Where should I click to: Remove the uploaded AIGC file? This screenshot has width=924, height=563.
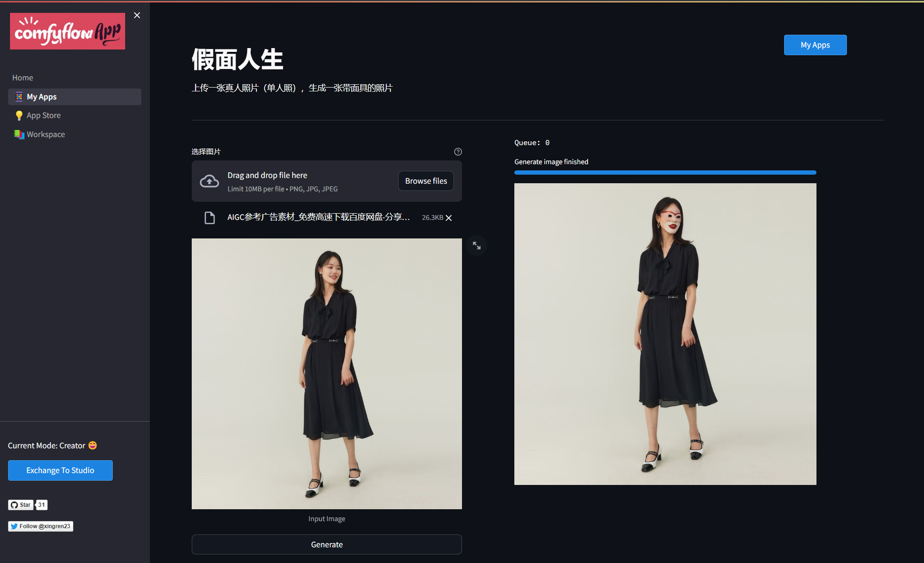click(x=449, y=217)
